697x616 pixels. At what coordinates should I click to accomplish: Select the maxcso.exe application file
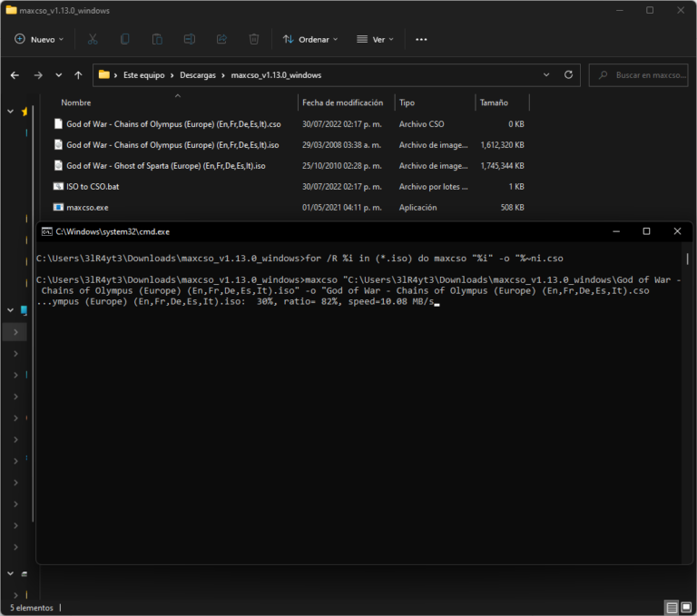click(87, 208)
